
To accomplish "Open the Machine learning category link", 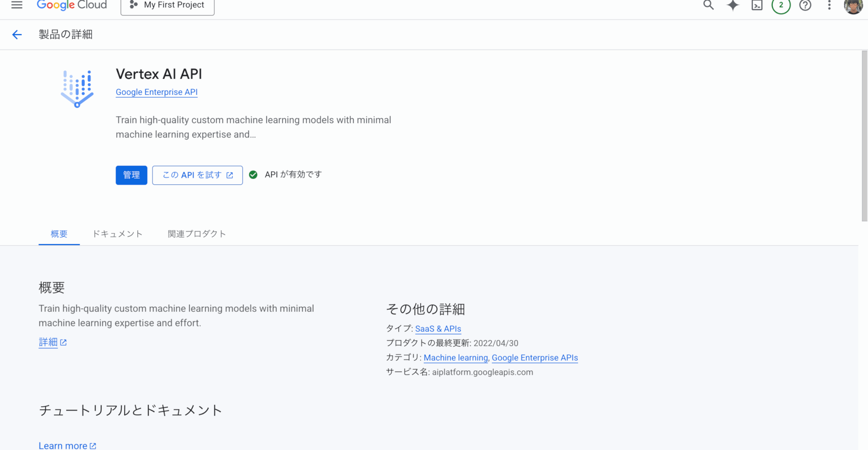I will click(456, 358).
